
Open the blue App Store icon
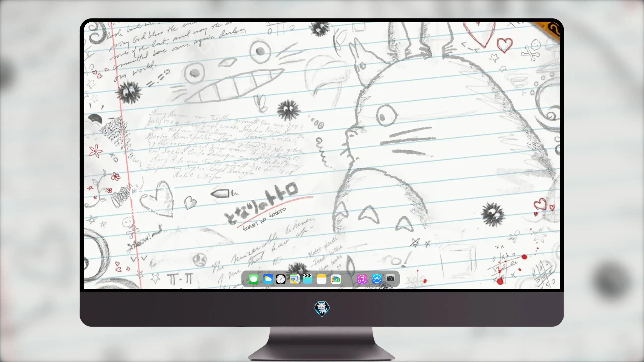[x=377, y=279]
